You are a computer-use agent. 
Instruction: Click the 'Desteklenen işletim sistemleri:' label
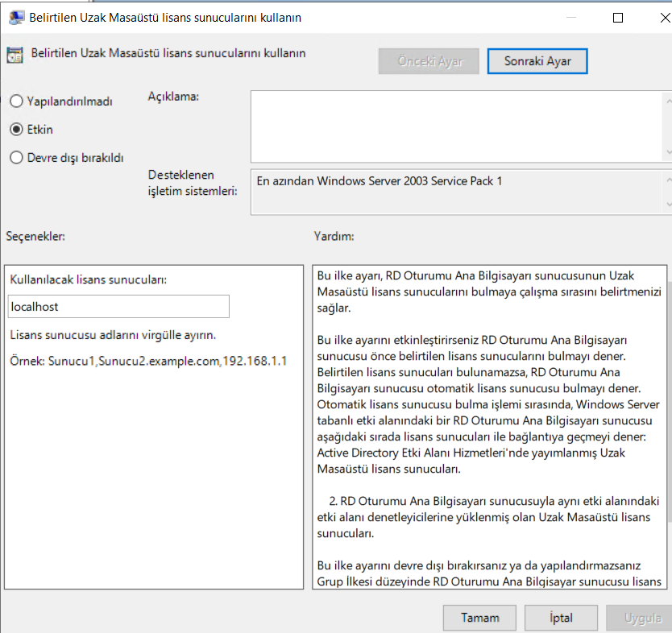click(193, 183)
